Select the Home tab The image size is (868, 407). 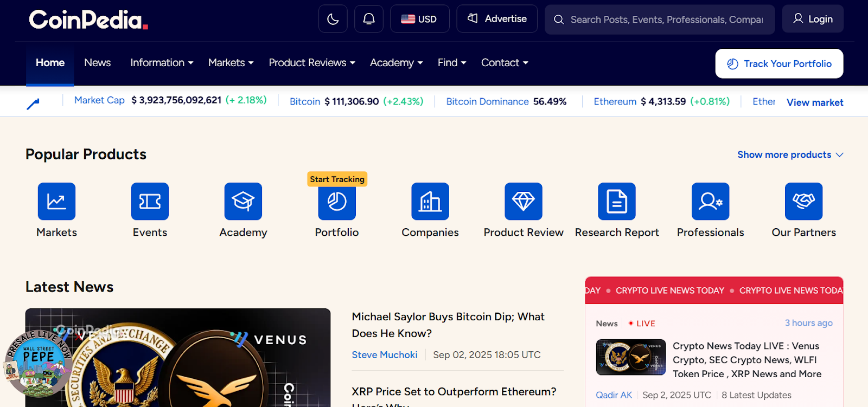50,63
